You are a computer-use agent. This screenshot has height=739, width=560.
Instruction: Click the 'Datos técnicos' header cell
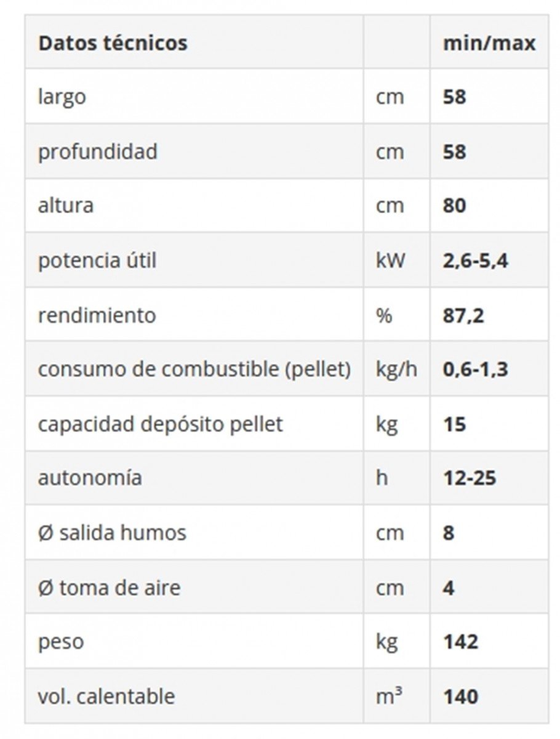[113, 43]
